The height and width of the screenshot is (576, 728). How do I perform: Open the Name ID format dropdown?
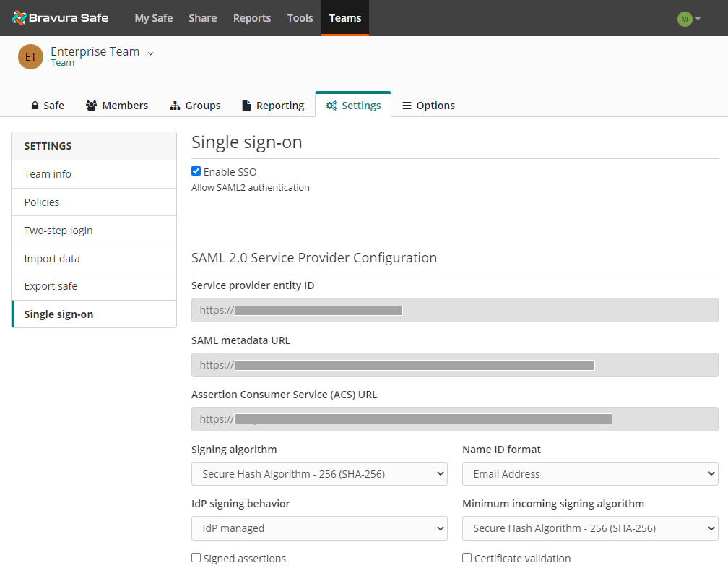(x=590, y=474)
